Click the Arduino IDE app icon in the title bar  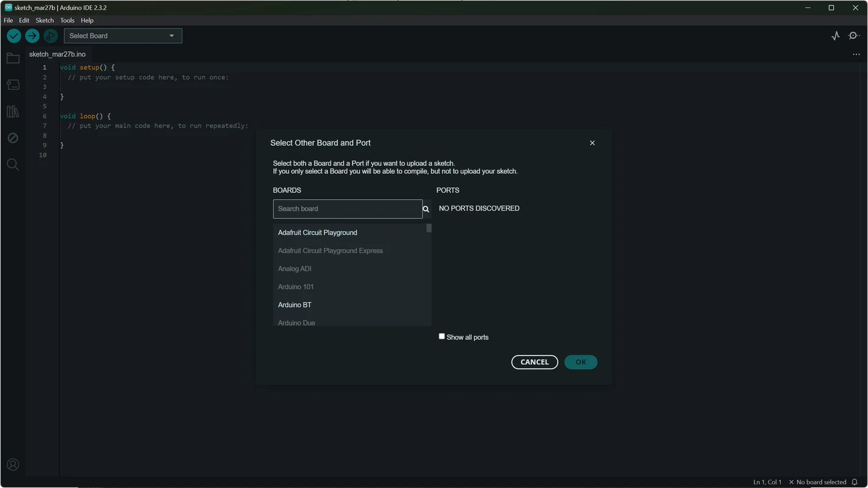(9, 7)
